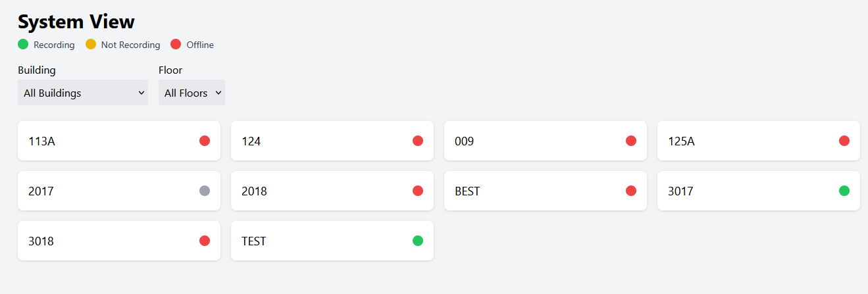Click the red status dot on room 3018
This screenshot has width=868, height=294.
[205, 241]
